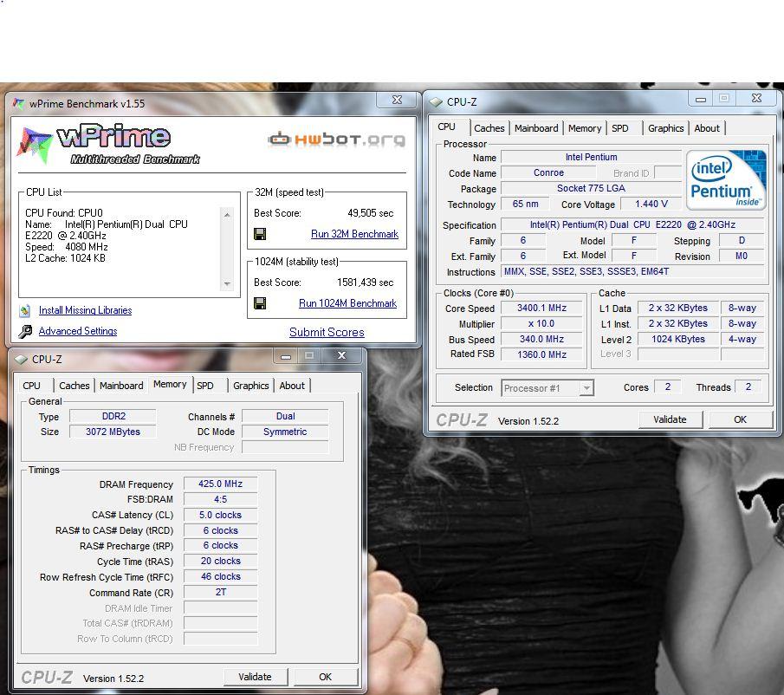784x695 pixels.
Task: Click the Multiplier value x 10.0
Action: click(x=542, y=323)
